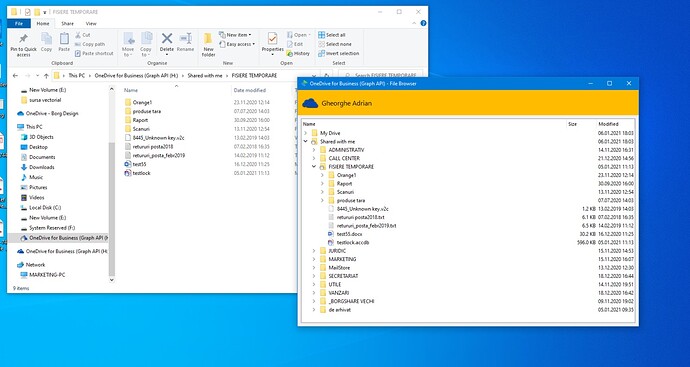Open 3D Objects in navigation pane
The image size is (690, 367).
(41, 137)
